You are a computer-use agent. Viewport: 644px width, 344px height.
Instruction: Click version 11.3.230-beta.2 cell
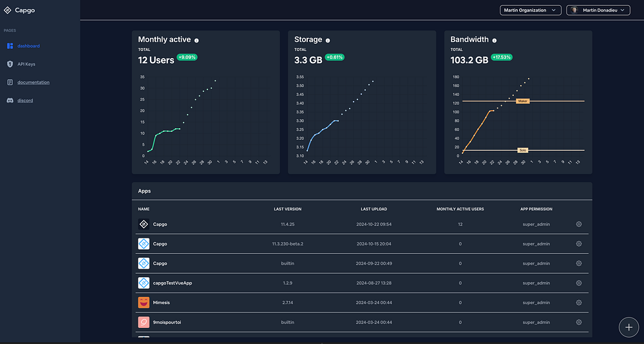coord(287,244)
